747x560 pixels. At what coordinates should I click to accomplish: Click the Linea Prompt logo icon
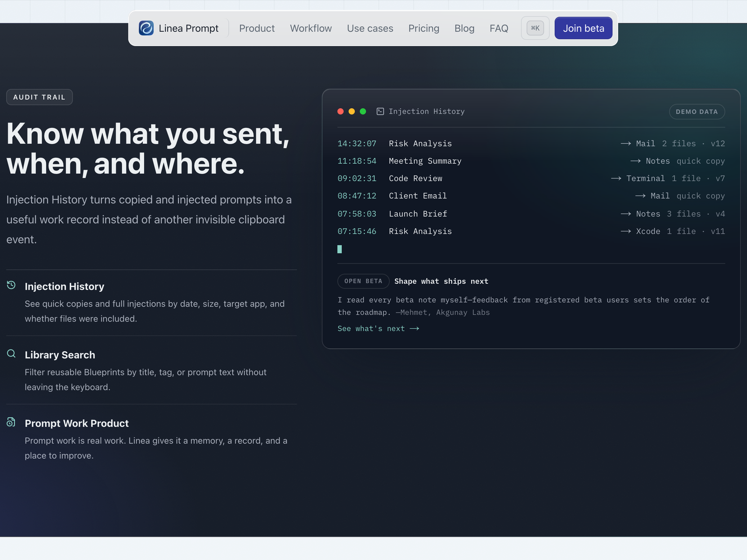(x=146, y=28)
